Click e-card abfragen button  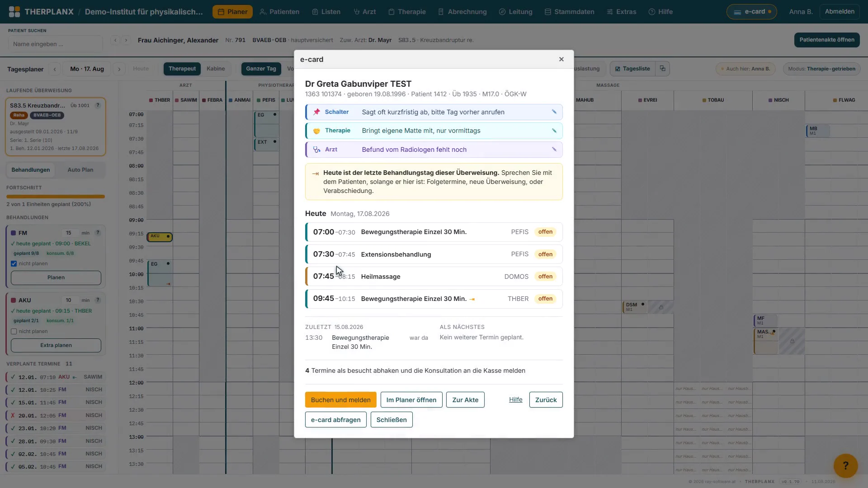coord(335,420)
